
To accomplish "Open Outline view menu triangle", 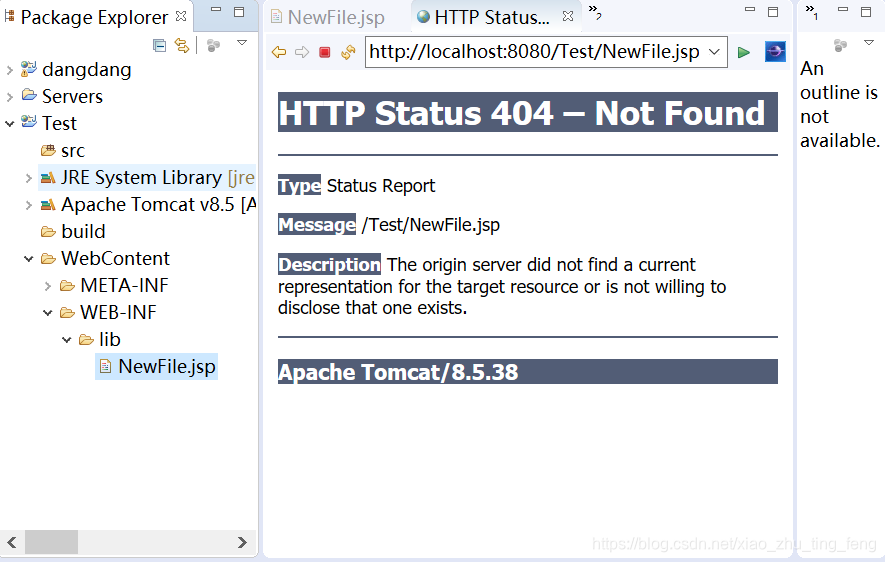I will 869,43.
